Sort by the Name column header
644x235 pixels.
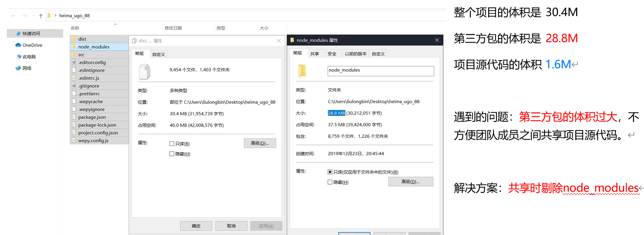click(x=75, y=28)
